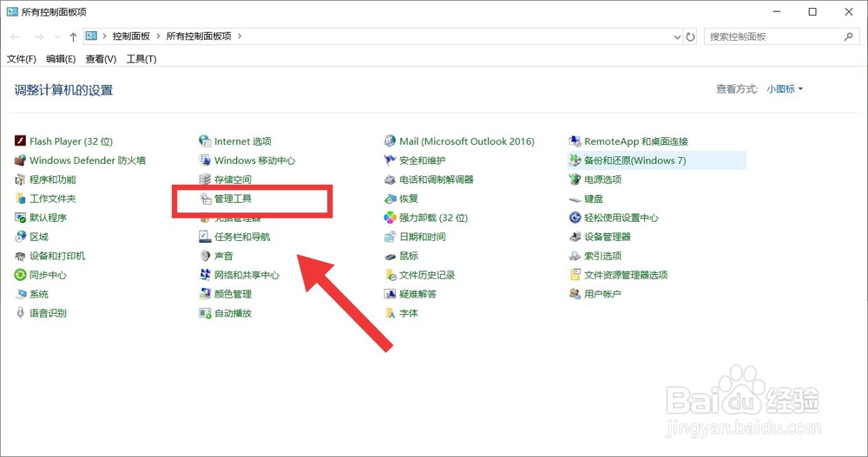
Task: Open the recent locations dropdown arrow
Action: [x=57, y=37]
